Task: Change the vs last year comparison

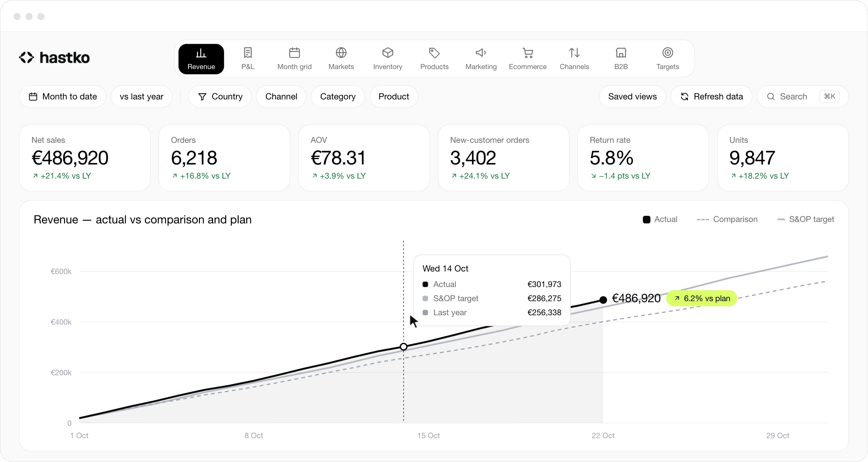Action: [141, 97]
